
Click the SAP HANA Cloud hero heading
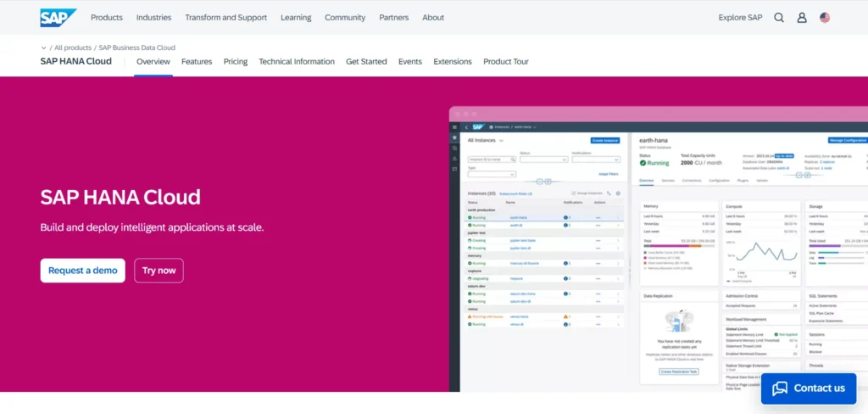120,198
